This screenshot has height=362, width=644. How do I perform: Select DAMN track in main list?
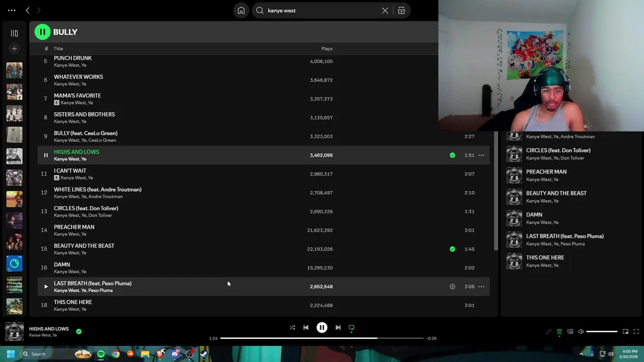pos(62,264)
